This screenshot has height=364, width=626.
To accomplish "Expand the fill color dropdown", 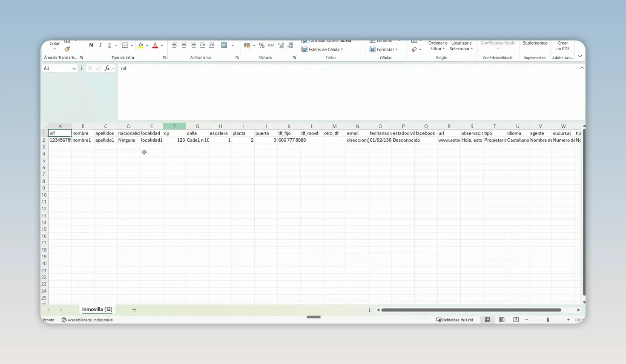I will [147, 45].
